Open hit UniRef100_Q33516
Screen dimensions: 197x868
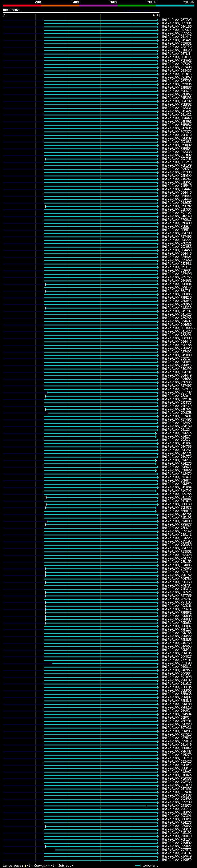(177, 33)
